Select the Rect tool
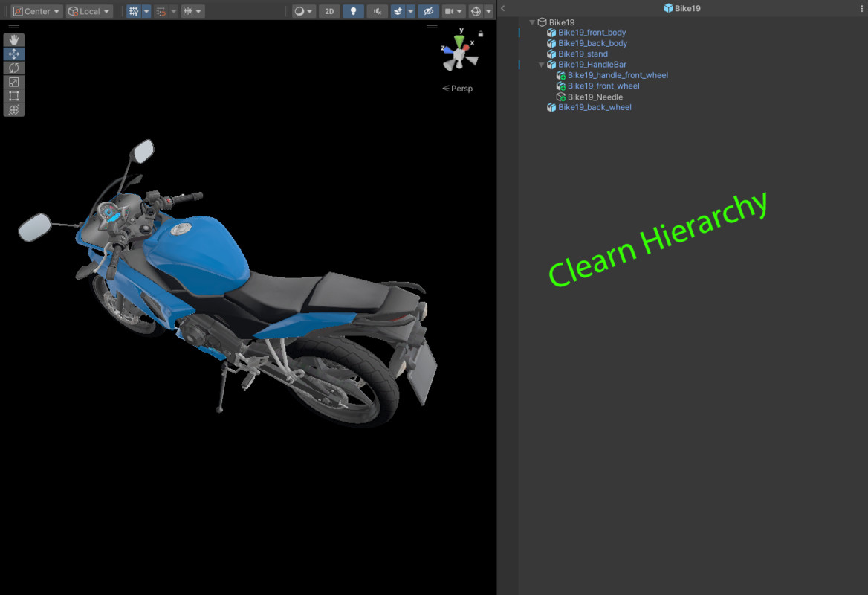This screenshot has height=595, width=868. [x=13, y=95]
